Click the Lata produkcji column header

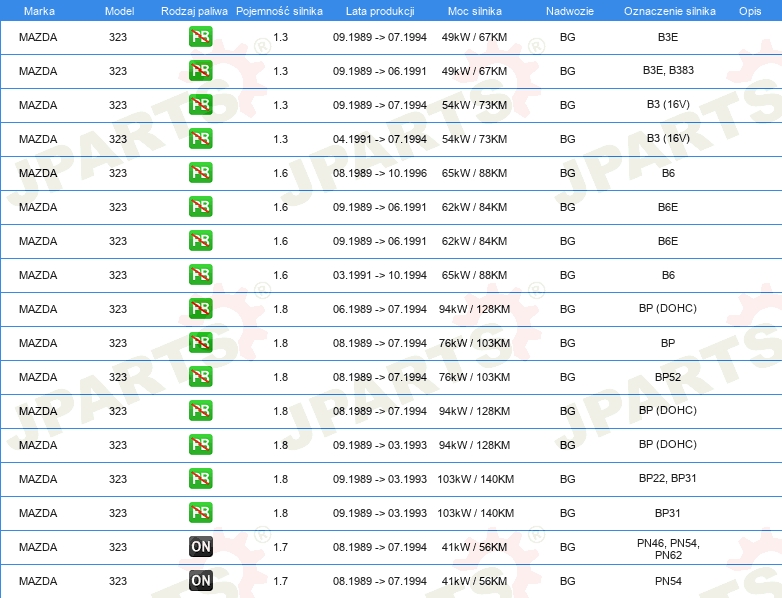[x=380, y=11]
